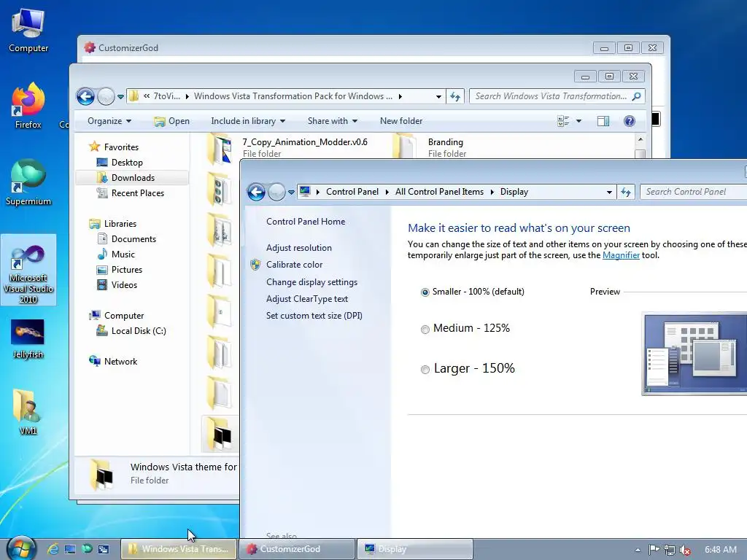Select the Microsoft Visual Studio 2010 shortcut
Screen dimensions: 747x560
coord(28,270)
